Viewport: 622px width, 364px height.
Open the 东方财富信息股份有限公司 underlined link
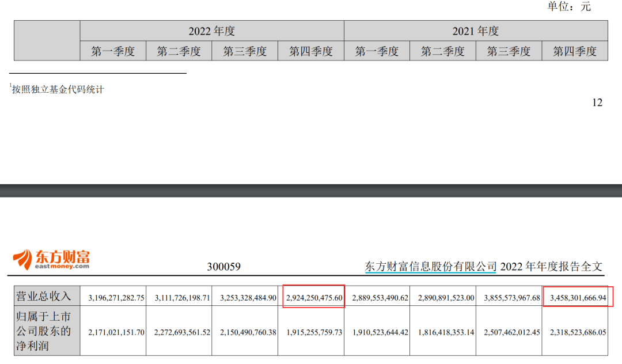point(430,266)
